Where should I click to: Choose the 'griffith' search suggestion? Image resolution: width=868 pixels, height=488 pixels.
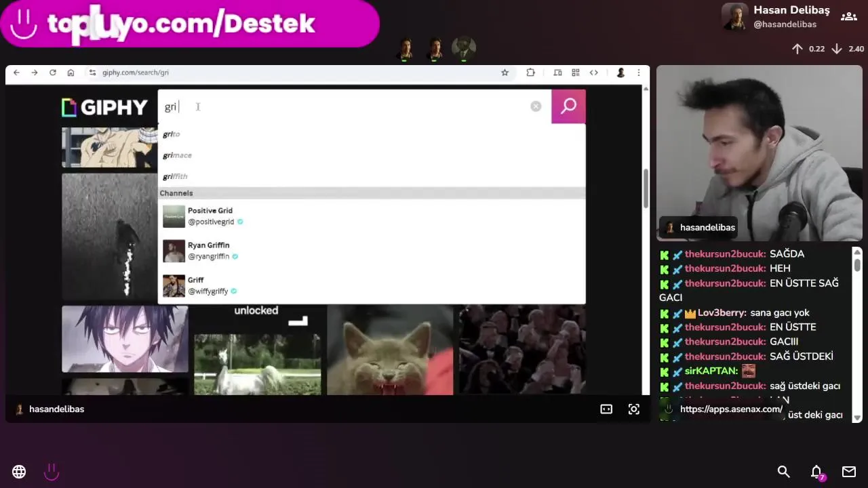click(175, 176)
